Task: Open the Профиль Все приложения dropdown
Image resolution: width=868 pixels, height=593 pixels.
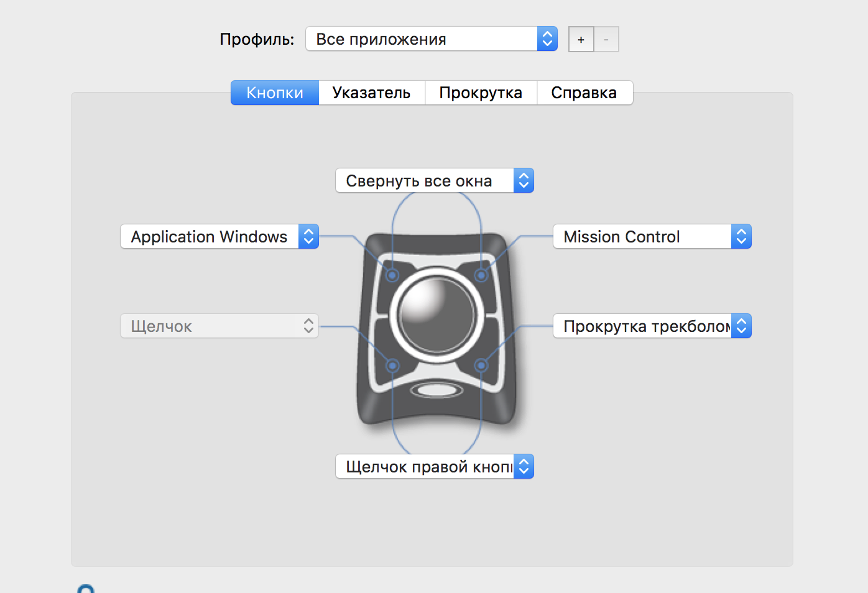Action: 432,39
